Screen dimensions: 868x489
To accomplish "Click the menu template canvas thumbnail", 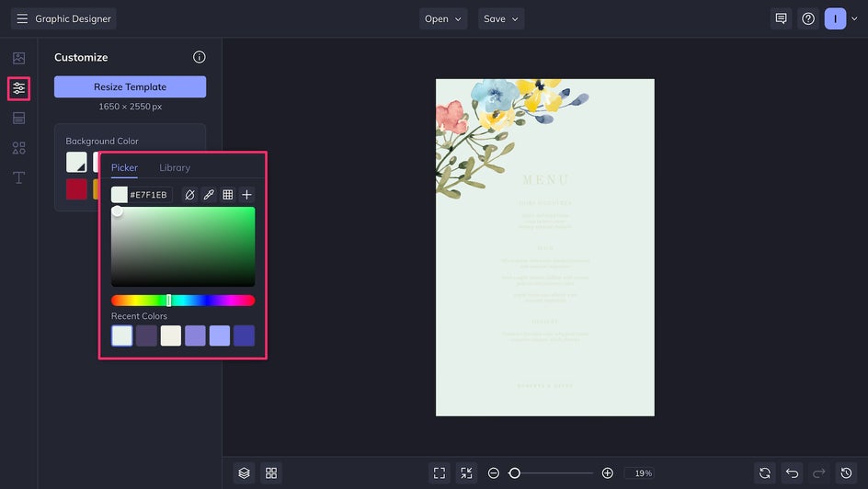I will (x=544, y=247).
